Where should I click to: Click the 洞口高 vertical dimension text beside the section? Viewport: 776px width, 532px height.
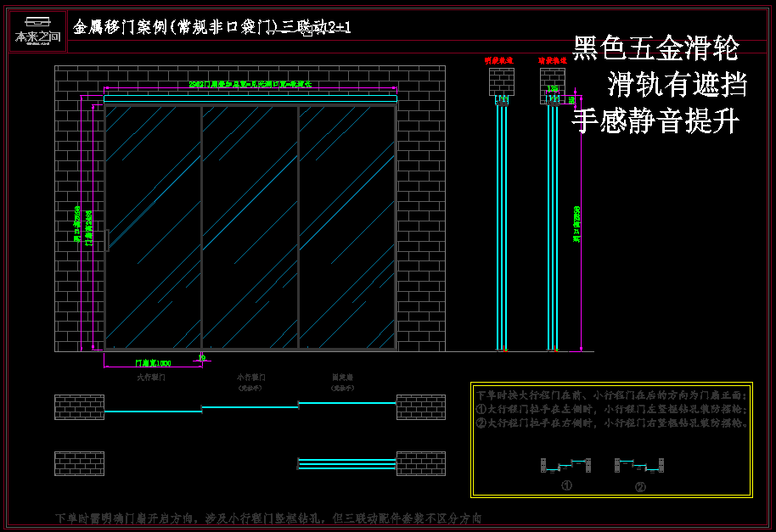click(576, 224)
